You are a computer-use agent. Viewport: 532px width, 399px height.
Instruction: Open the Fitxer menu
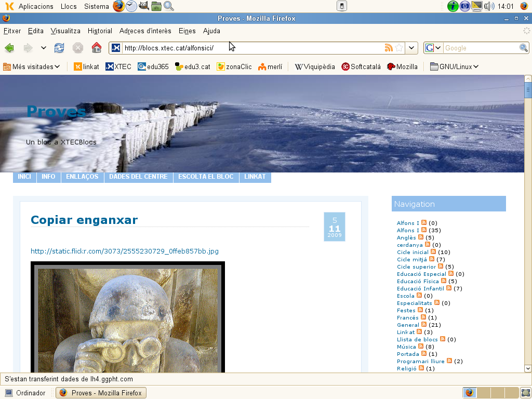(12, 31)
